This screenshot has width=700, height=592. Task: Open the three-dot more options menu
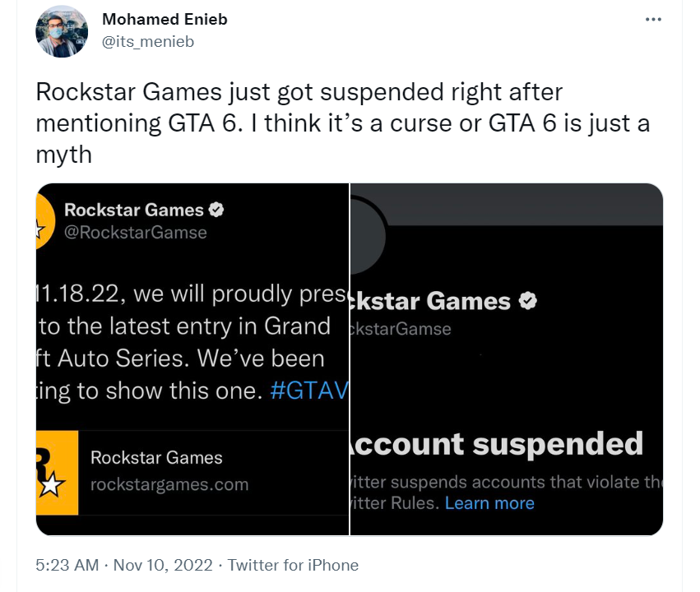(653, 19)
